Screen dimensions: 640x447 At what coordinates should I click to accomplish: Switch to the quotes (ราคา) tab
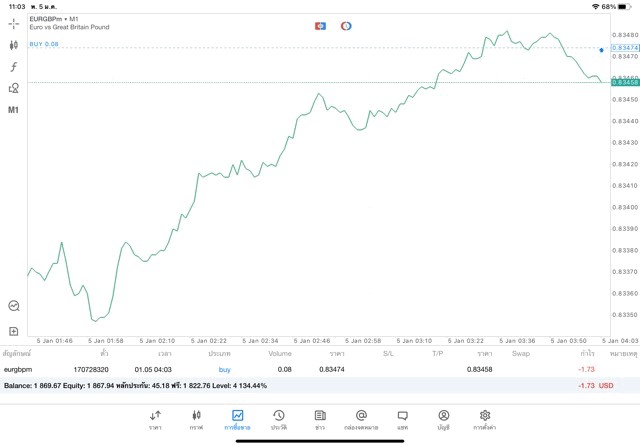(x=155, y=419)
